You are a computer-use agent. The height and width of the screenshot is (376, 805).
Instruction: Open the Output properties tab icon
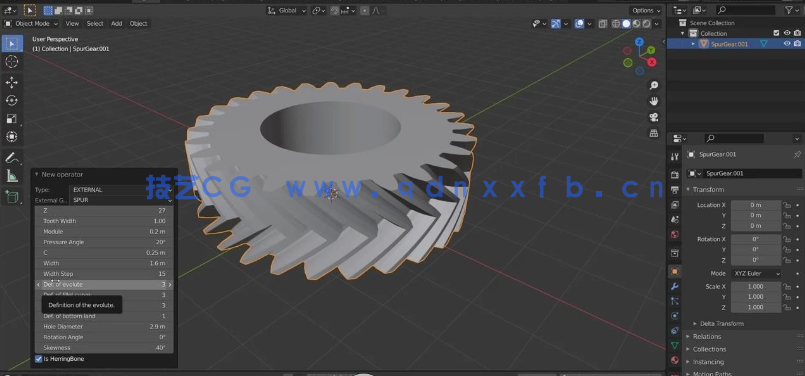(x=675, y=190)
